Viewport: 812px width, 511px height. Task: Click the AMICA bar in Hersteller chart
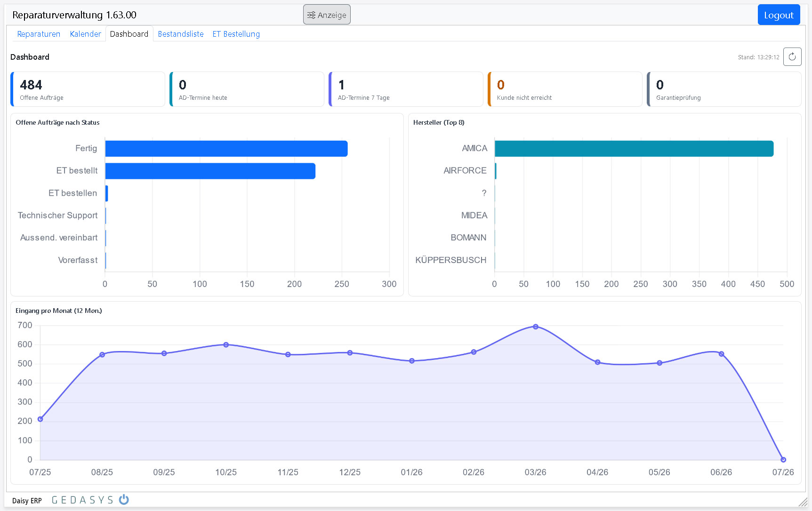pyautogui.click(x=634, y=149)
